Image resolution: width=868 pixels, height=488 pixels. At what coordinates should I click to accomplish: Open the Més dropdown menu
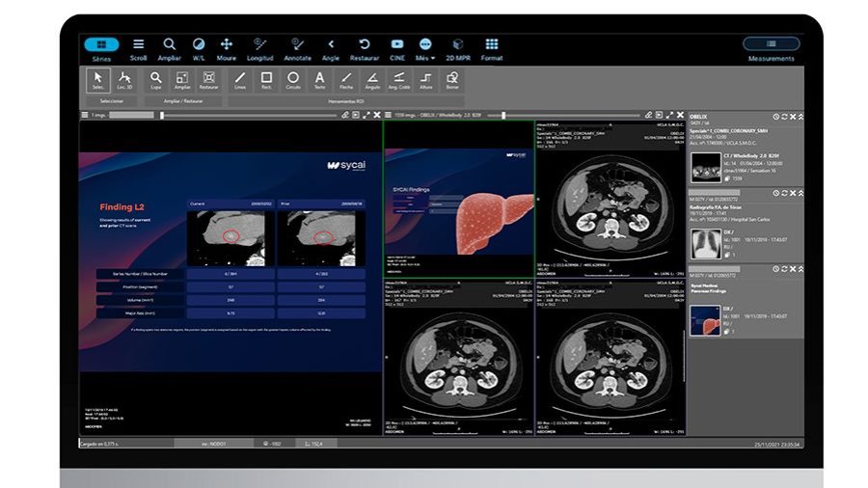pyautogui.click(x=424, y=48)
